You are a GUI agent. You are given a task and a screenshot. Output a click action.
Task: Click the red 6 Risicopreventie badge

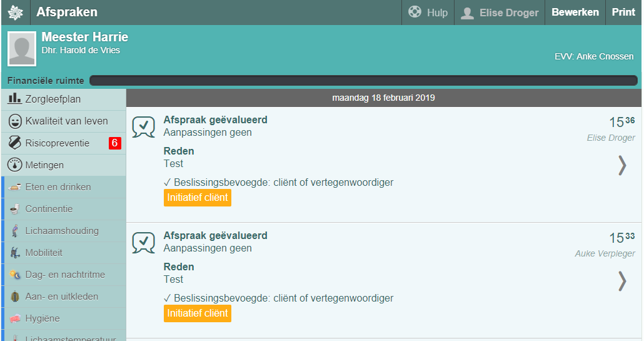click(x=114, y=143)
